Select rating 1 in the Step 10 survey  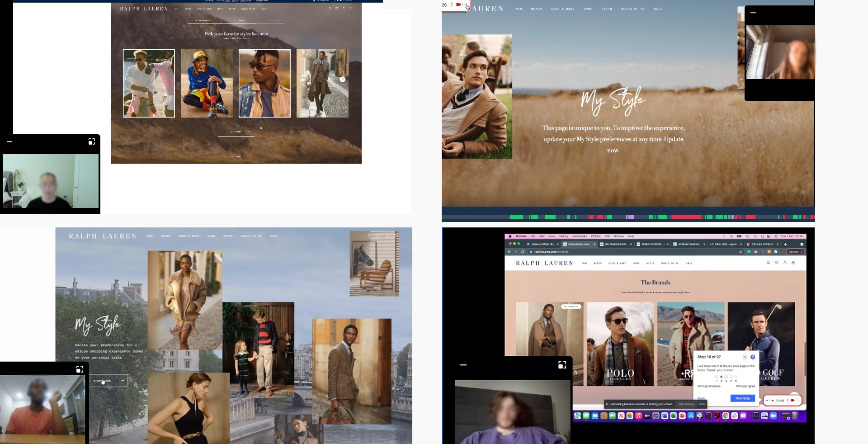coord(717,377)
